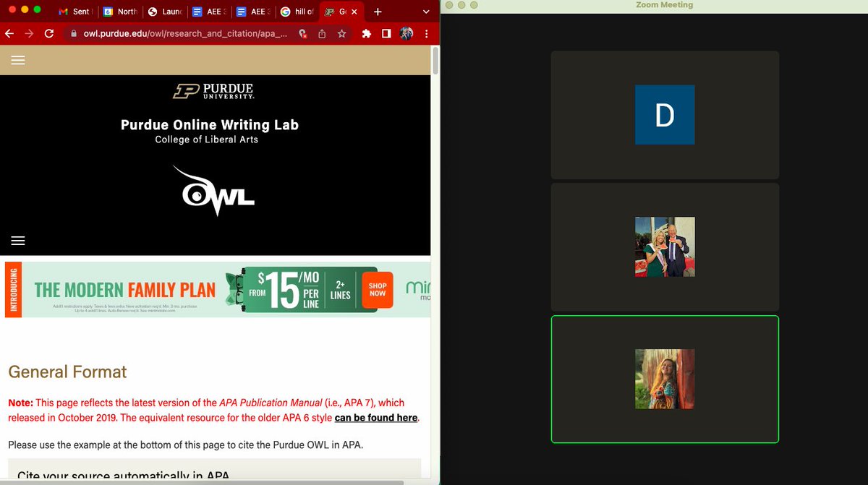This screenshot has width=868, height=485.
Task: Go forward to the next page
Action: pyautogui.click(x=29, y=33)
